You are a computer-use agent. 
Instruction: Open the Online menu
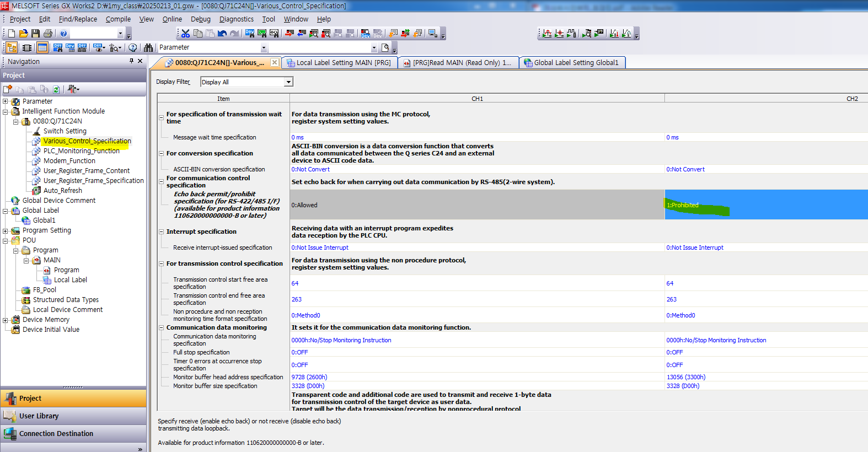click(172, 19)
